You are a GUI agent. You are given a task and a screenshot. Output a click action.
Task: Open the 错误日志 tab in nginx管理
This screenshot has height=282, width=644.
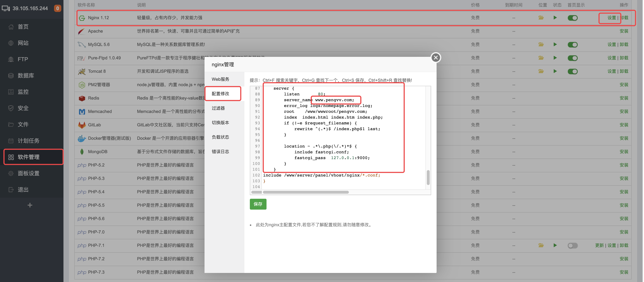[x=220, y=151]
